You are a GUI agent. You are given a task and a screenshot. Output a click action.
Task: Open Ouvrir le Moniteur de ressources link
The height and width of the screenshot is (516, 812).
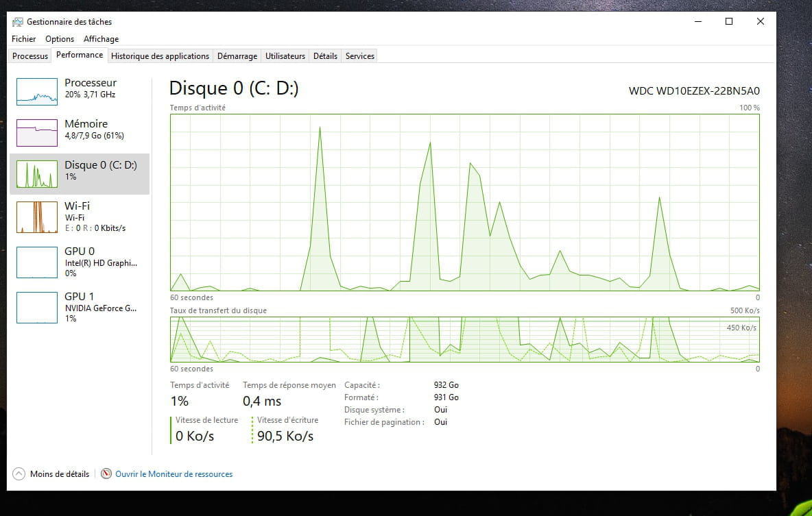174,474
